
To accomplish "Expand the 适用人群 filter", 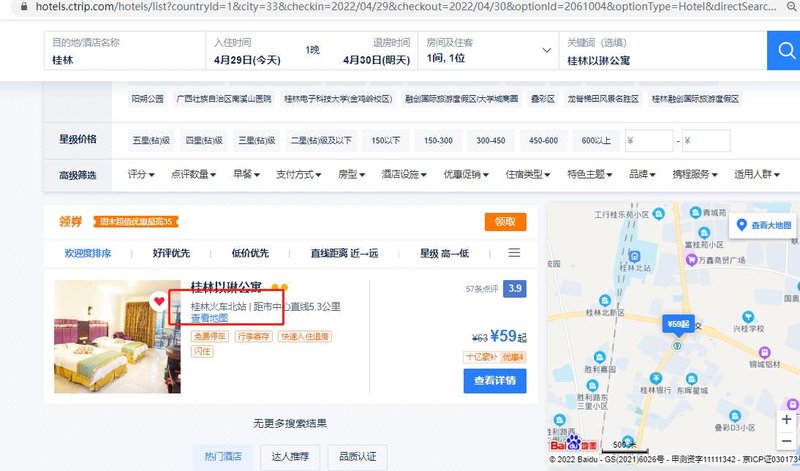I will (x=757, y=175).
